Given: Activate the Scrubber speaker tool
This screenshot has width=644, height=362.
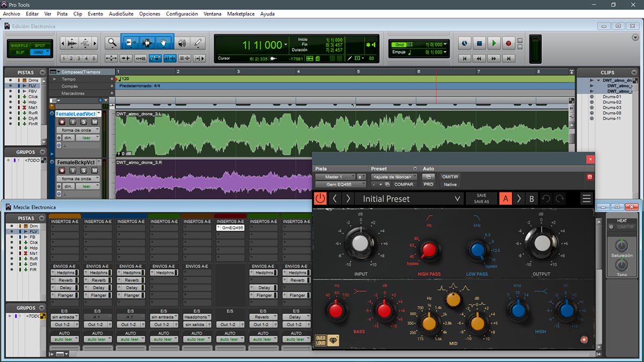Looking at the screenshot, I should (182, 43).
